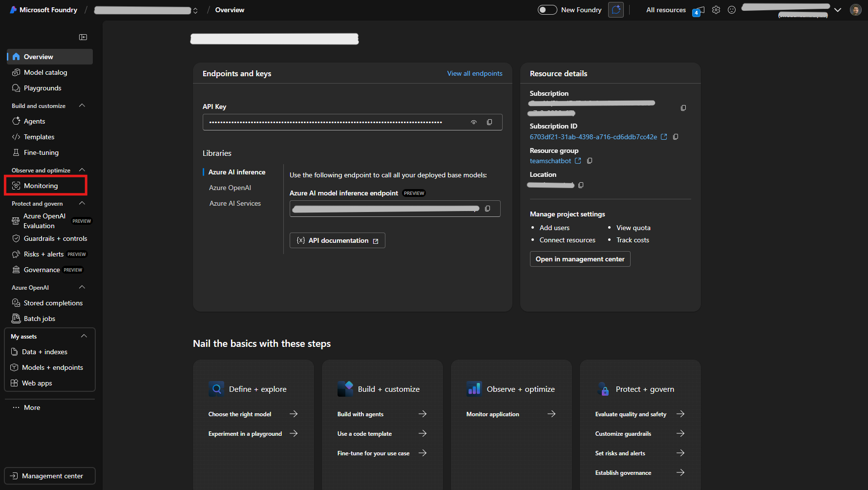Open API documentation
The image size is (868, 490).
click(x=338, y=240)
